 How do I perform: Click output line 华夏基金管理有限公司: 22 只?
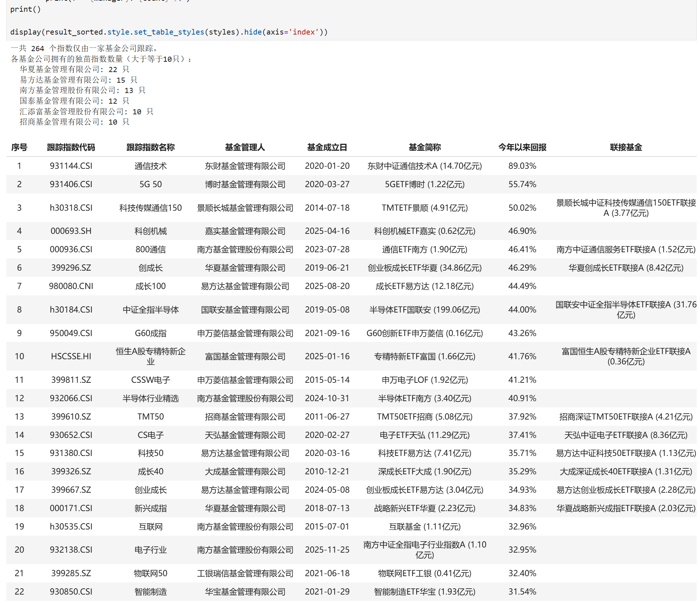(74, 69)
